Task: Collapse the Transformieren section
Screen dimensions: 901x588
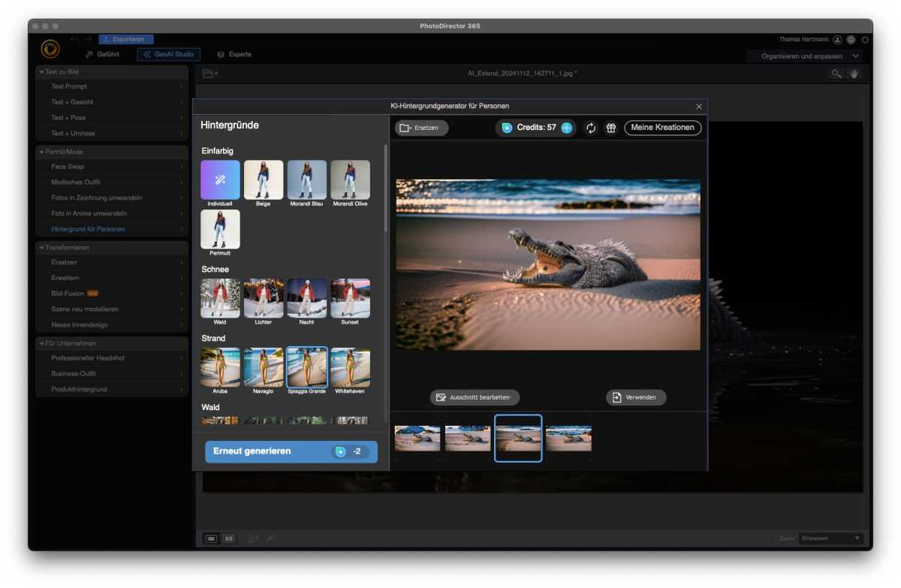Action: click(112, 247)
